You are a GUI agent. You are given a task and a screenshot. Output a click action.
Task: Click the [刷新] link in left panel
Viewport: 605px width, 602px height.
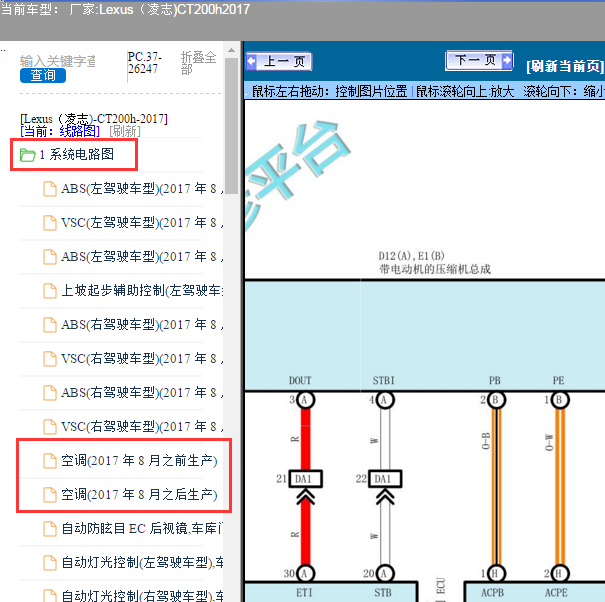(125, 131)
